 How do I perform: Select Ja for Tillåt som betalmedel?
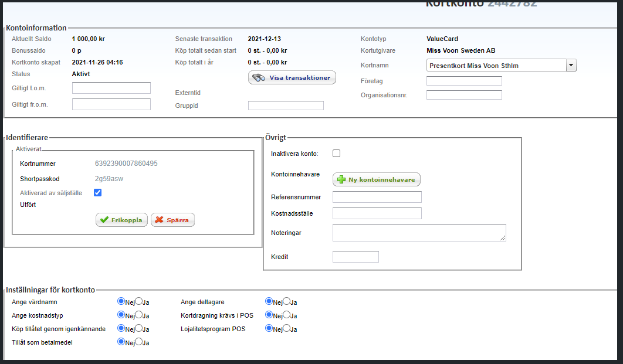coord(139,342)
